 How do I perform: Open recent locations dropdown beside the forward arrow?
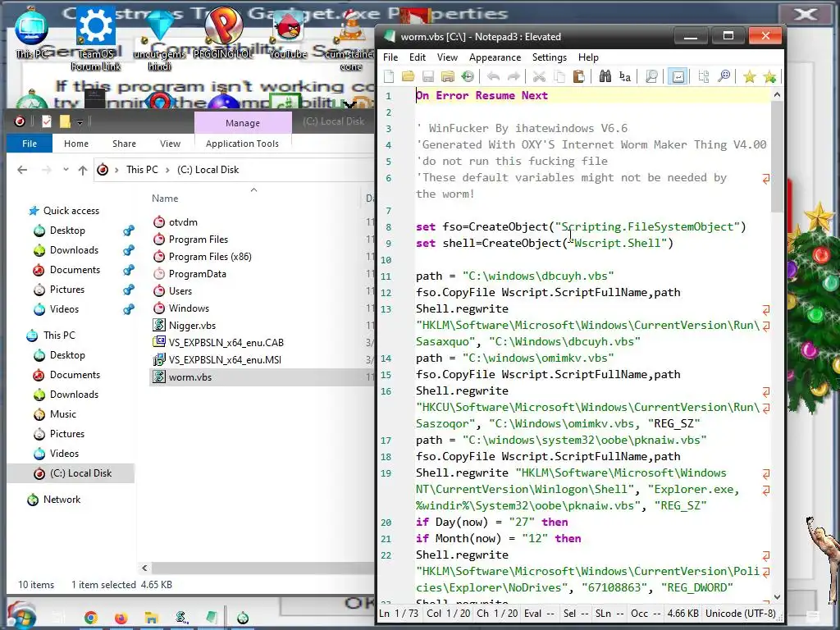pyautogui.click(x=66, y=170)
